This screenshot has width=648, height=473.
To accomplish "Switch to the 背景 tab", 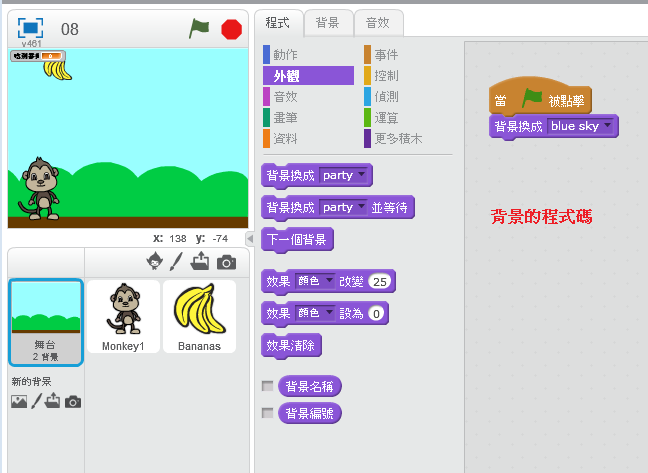I will coord(327,22).
